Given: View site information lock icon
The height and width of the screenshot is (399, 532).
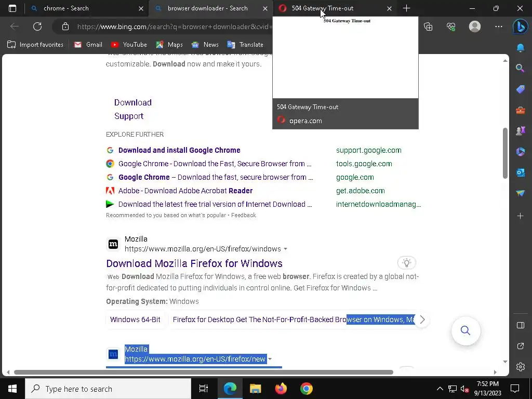Looking at the screenshot, I should [x=65, y=26].
